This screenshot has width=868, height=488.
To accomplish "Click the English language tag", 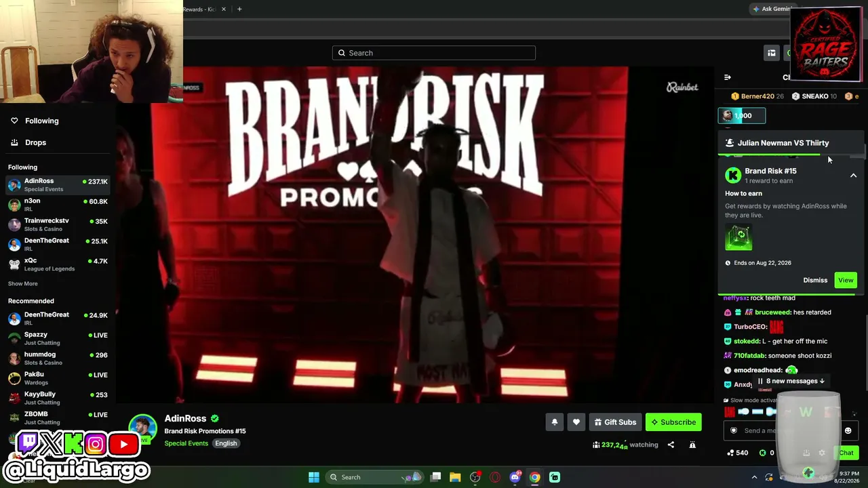I will click(226, 443).
